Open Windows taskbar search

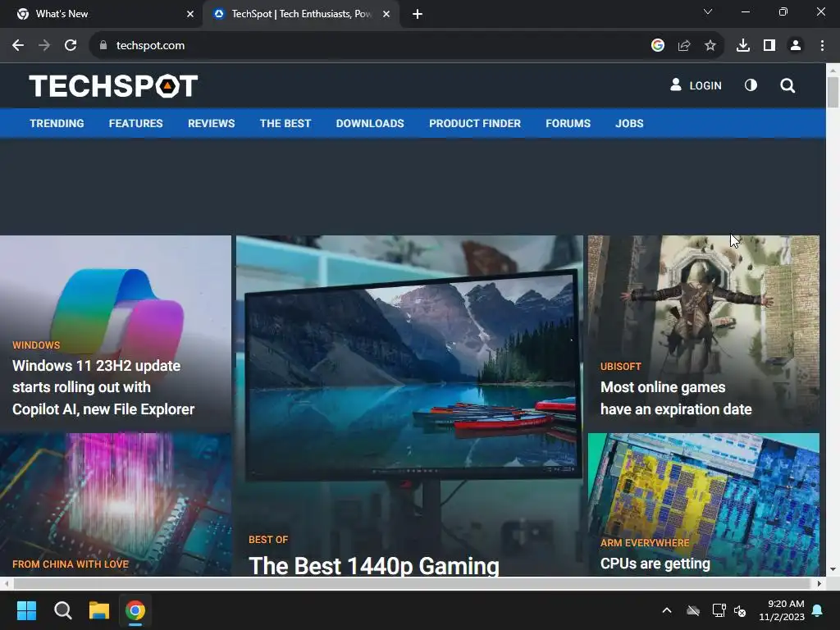[62, 610]
